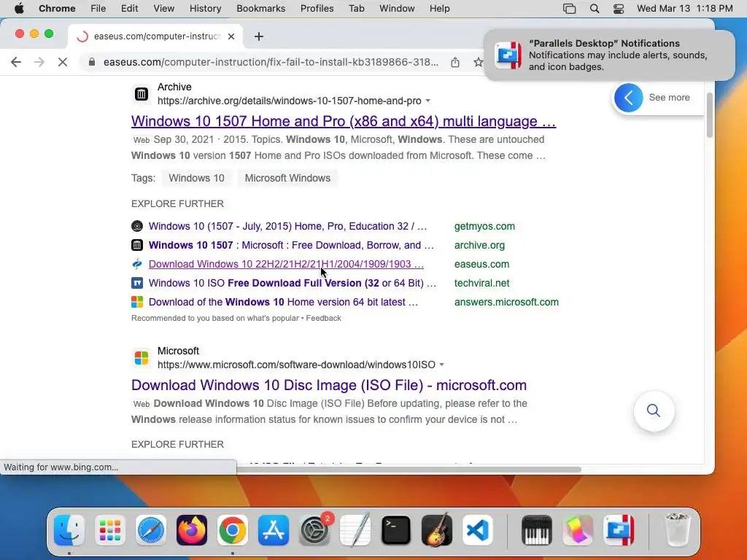Image resolution: width=747 pixels, height=560 pixels.
Task: Open the Profiles menu
Action: pyautogui.click(x=317, y=9)
